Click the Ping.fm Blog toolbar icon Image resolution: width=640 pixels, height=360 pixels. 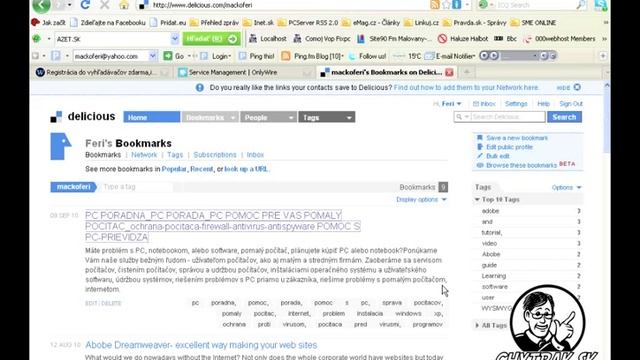tap(286, 56)
